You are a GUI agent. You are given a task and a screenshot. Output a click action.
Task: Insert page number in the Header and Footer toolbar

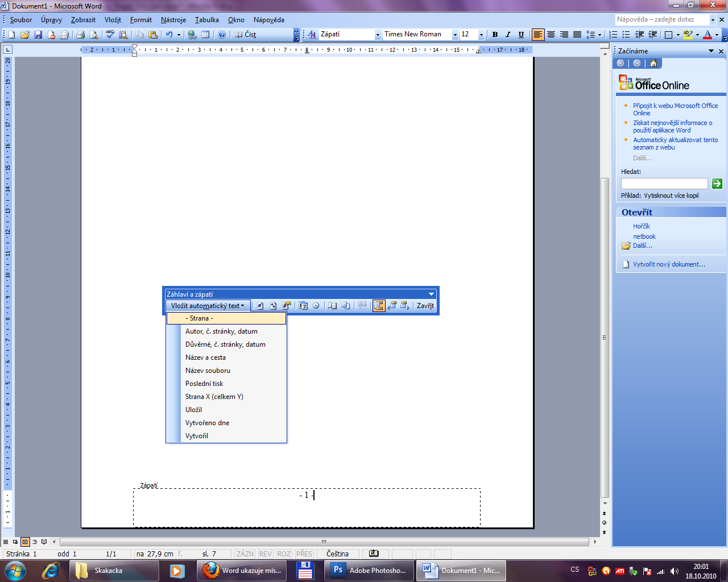[260, 306]
